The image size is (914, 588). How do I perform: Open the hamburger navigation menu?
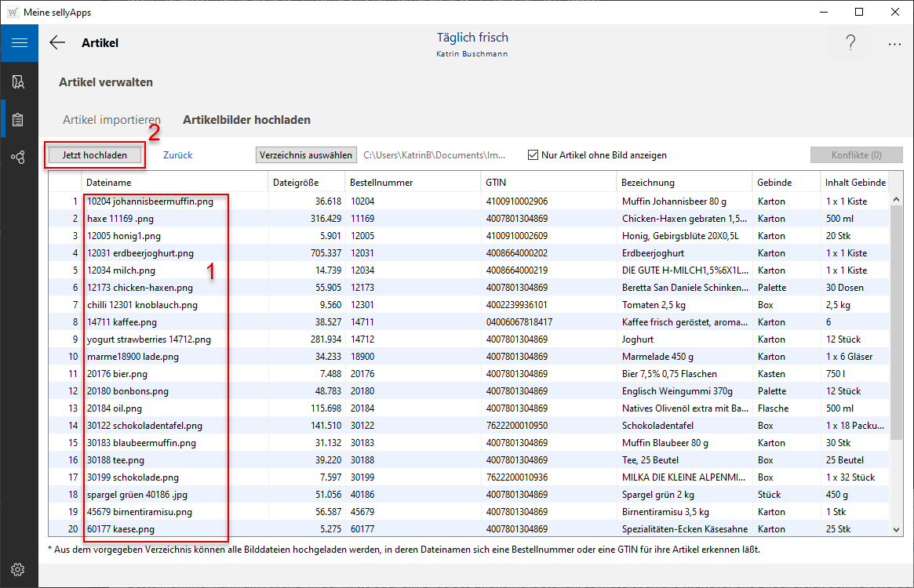tap(19, 43)
